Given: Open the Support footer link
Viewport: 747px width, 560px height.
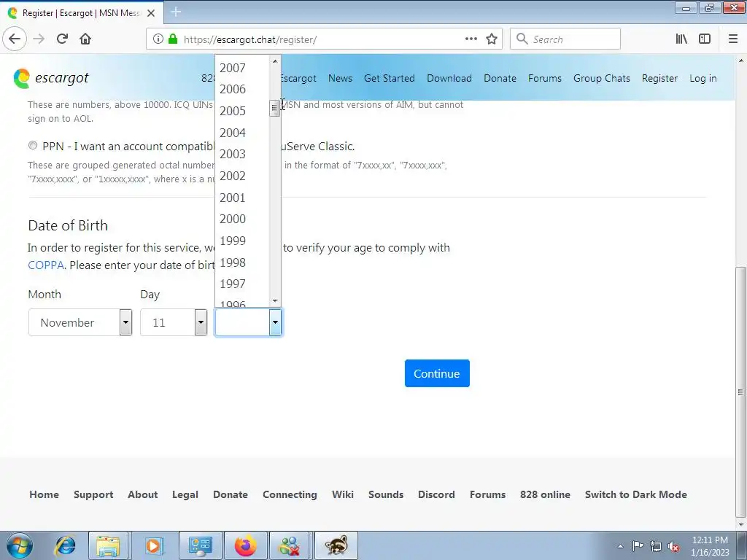Looking at the screenshot, I should (93, 494).
